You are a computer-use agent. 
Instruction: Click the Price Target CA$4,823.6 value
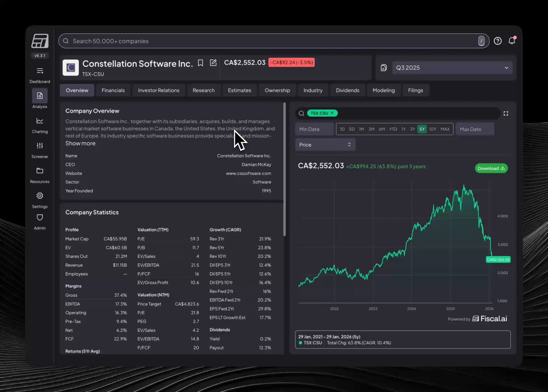click(187, 304)
